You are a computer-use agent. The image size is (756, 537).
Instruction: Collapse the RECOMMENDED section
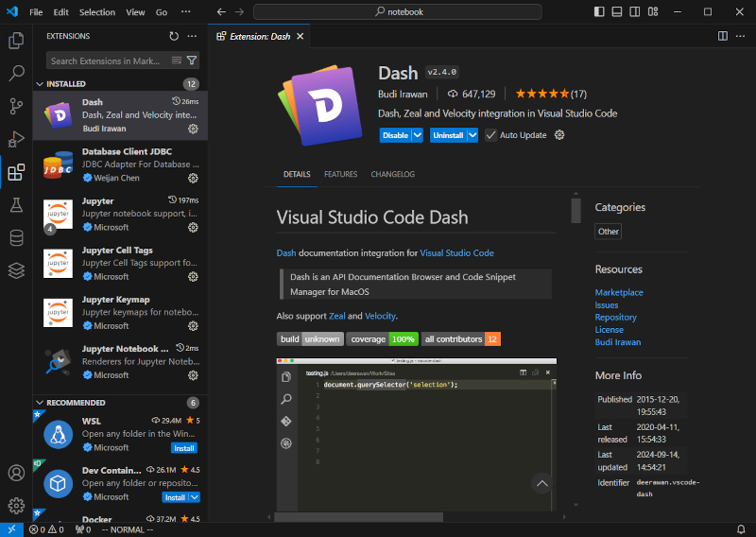(x=40, y=403)
